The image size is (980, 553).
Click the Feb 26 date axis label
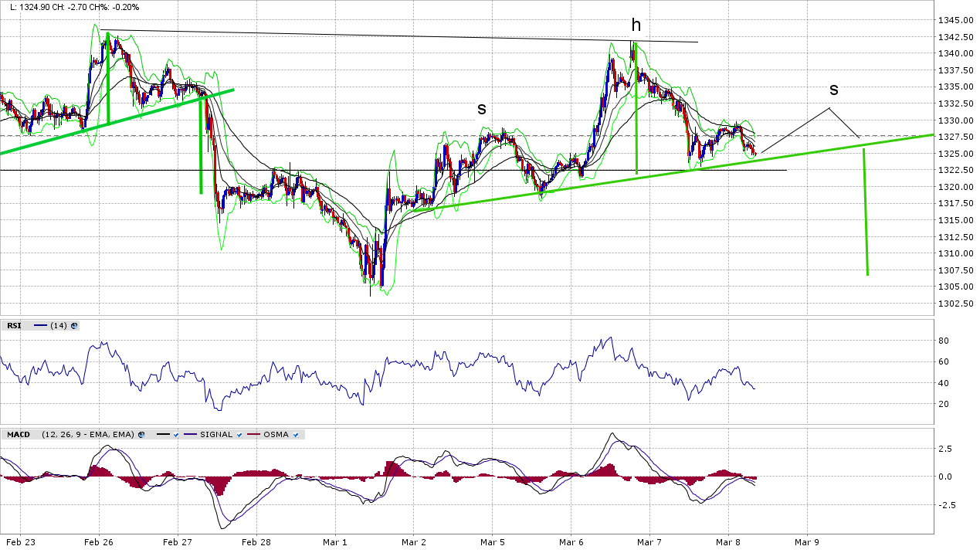(x=99, y=543)
